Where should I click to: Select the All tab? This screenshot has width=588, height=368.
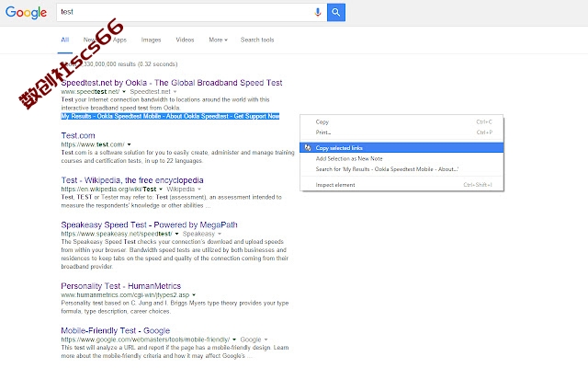click(x=65, y=40)
